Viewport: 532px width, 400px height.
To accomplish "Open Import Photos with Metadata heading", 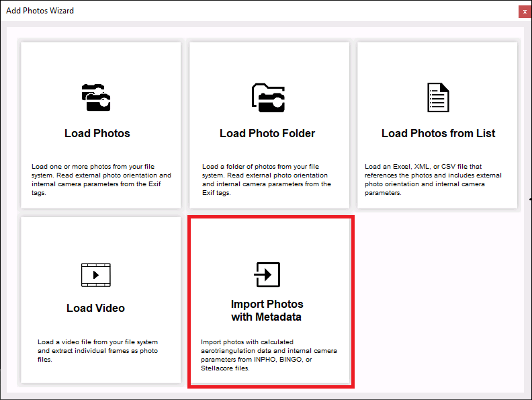I will [x=267, y=311].
